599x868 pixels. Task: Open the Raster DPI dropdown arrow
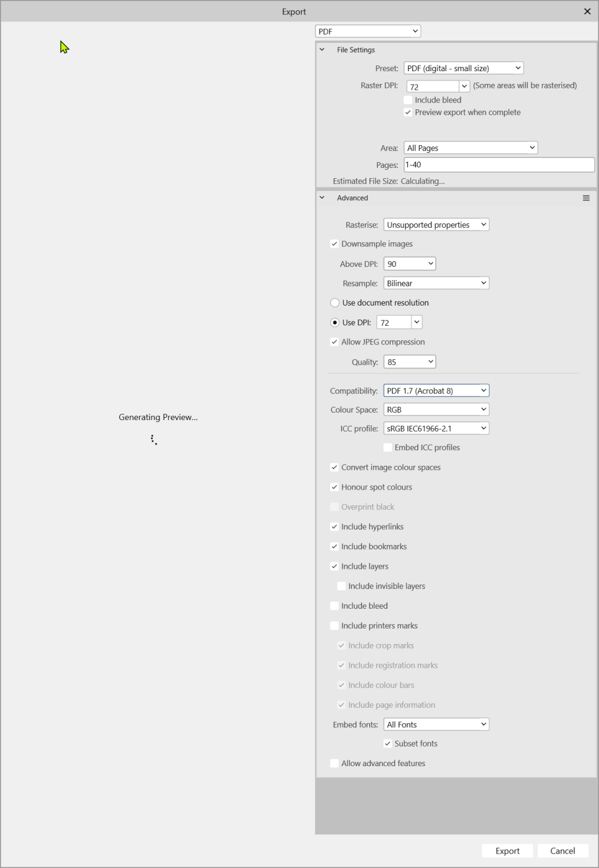pos(464,86)
